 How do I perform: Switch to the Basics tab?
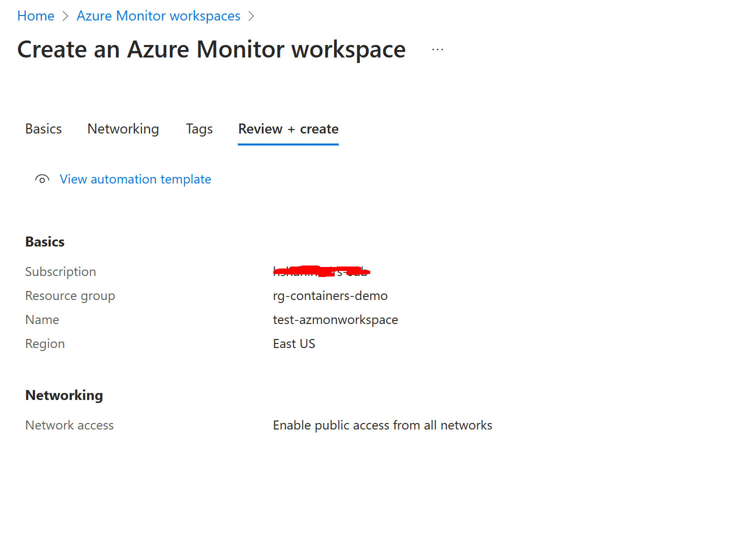(x=43, y=129)
